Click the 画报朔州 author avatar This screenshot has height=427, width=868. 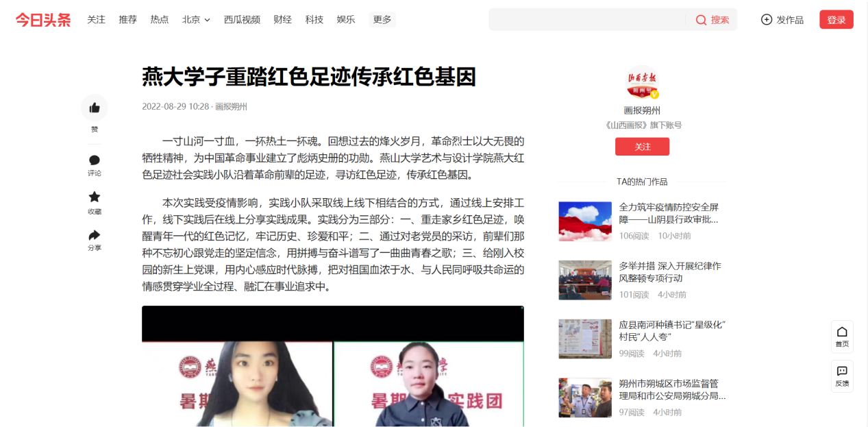click(x=642, y=83)
